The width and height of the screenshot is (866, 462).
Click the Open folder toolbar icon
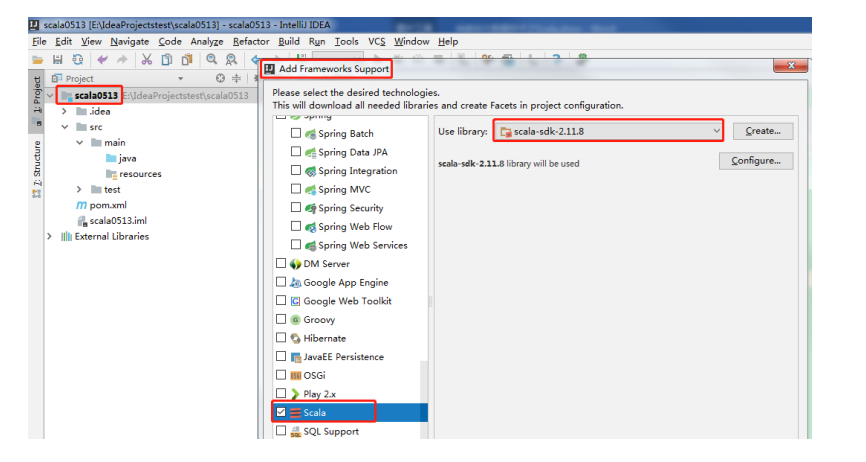tap(38, 60)
